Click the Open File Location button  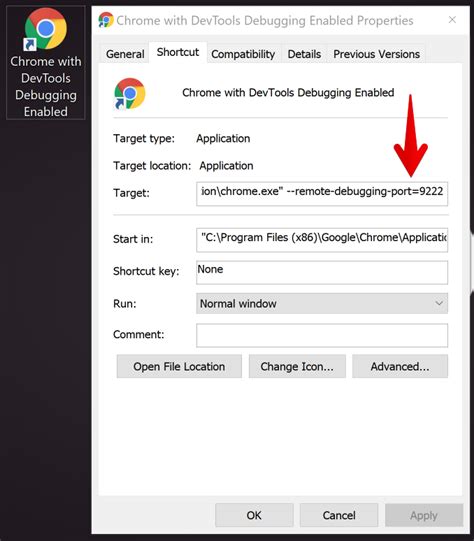179,366
